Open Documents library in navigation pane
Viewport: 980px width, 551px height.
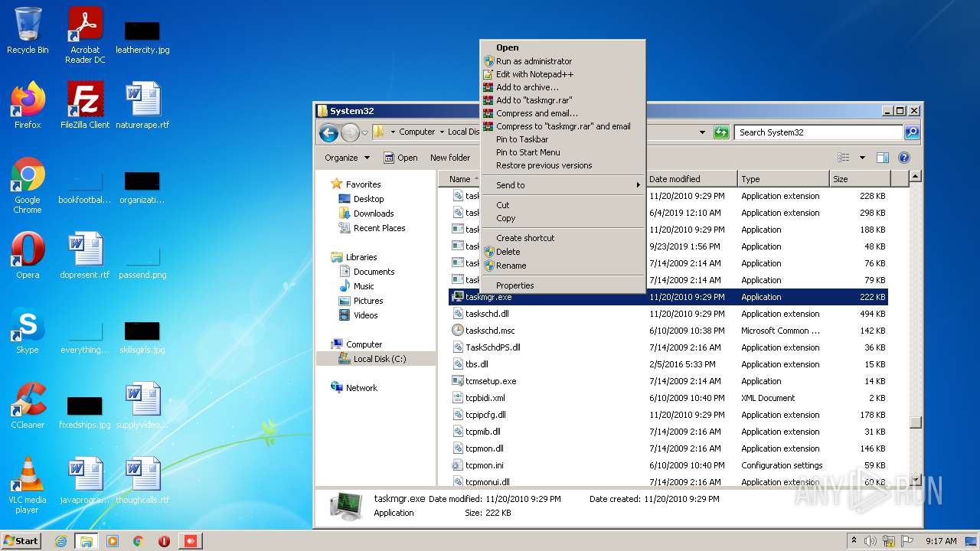click(x=374, y=272)
